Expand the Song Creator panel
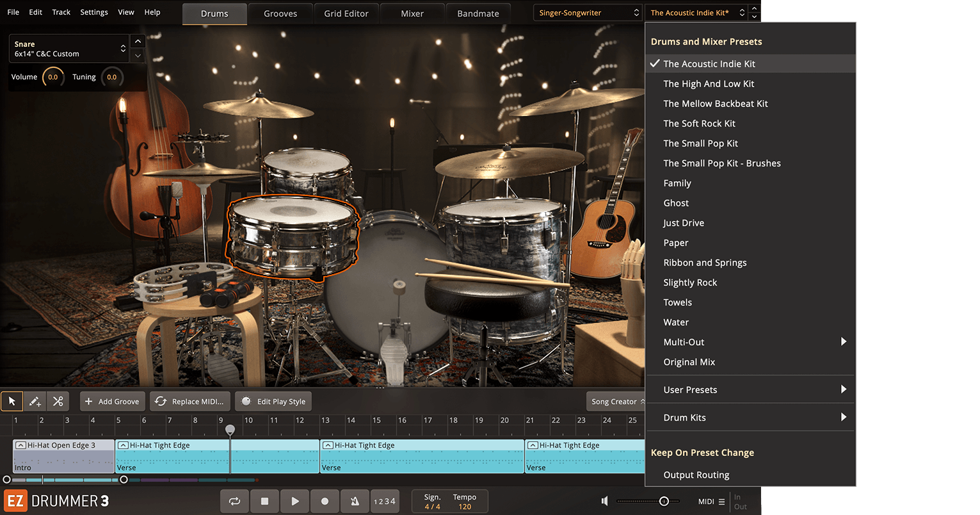This screenshot has width=980, height=515. (x=616, y=402)
